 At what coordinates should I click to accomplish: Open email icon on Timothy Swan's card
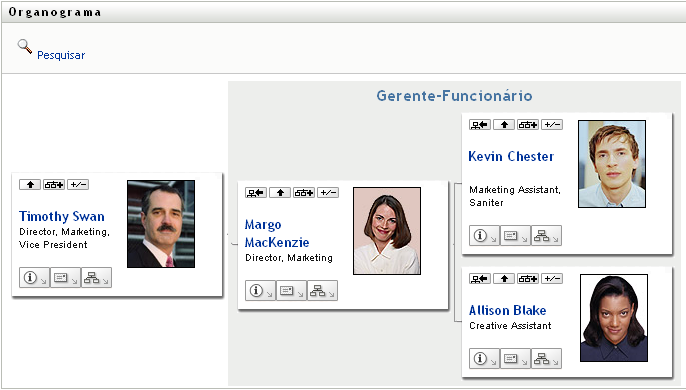[x=65, y=278]
